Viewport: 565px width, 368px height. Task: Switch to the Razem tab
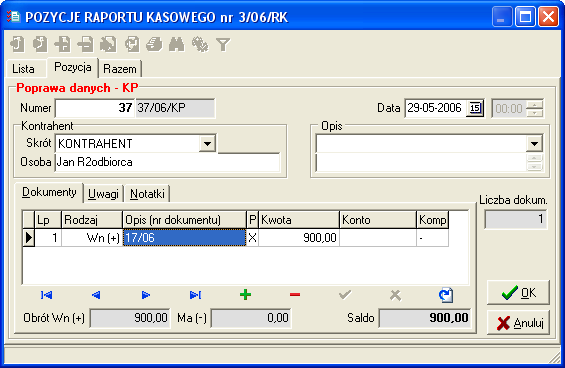pos(120,68)
